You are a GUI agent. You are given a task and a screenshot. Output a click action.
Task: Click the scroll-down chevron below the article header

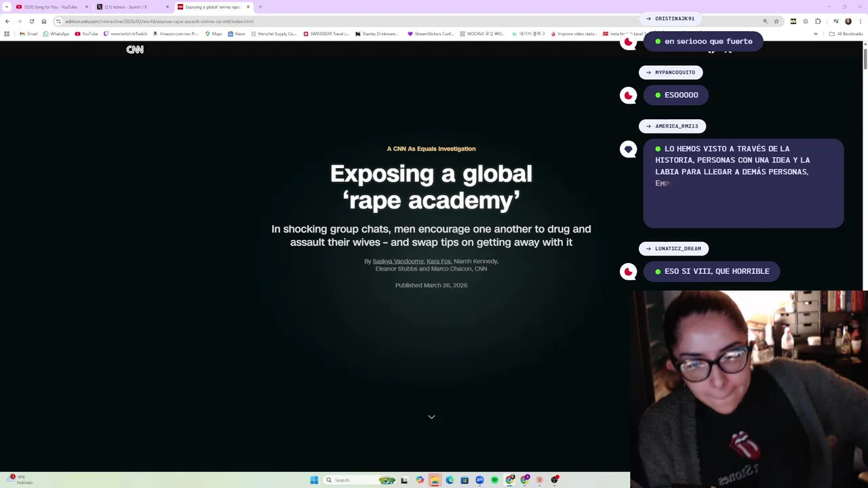coord(431,417)
